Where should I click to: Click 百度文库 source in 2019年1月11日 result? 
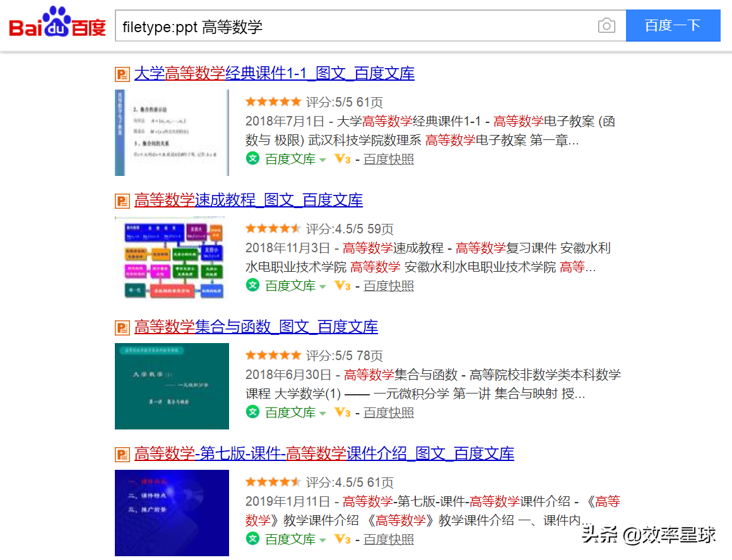point(290,539)
